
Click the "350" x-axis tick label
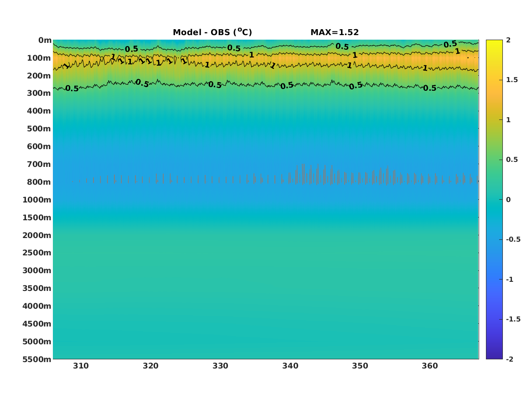point(360,366)
